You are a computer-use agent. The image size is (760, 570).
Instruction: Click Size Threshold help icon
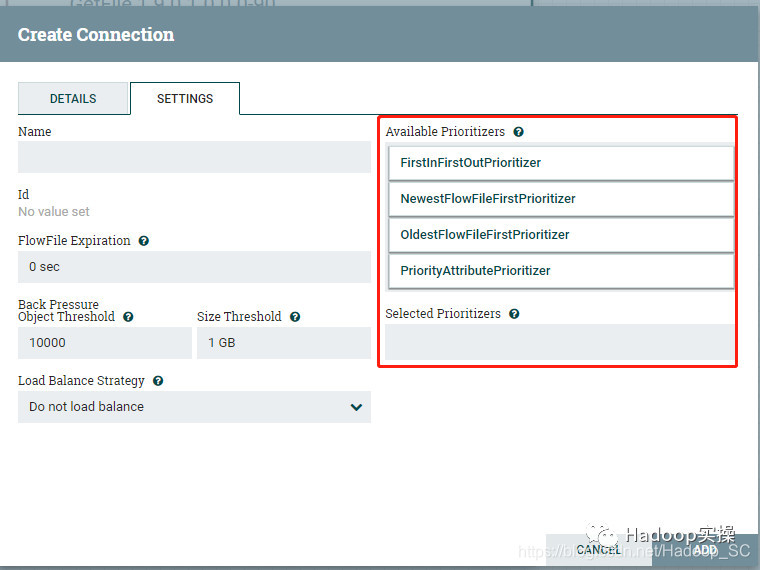[295, 317]
